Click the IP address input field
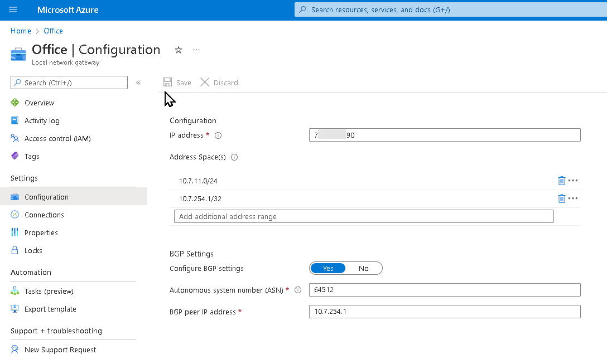The height and width of the screenshot is (364, 607). pyautogui.click(x=445, y=135)
